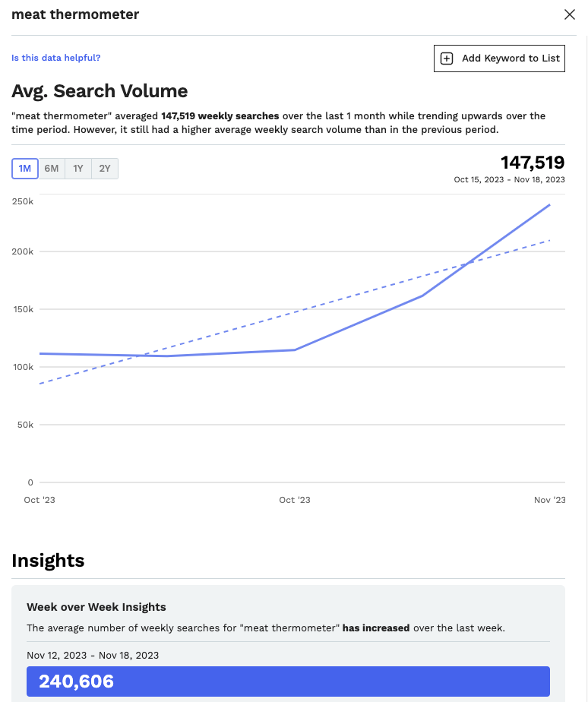Image resolution: width=588 pixels, height=702 pixels.
Task: Click the Avg. Search Volume heading
Action: coord(100,91)
